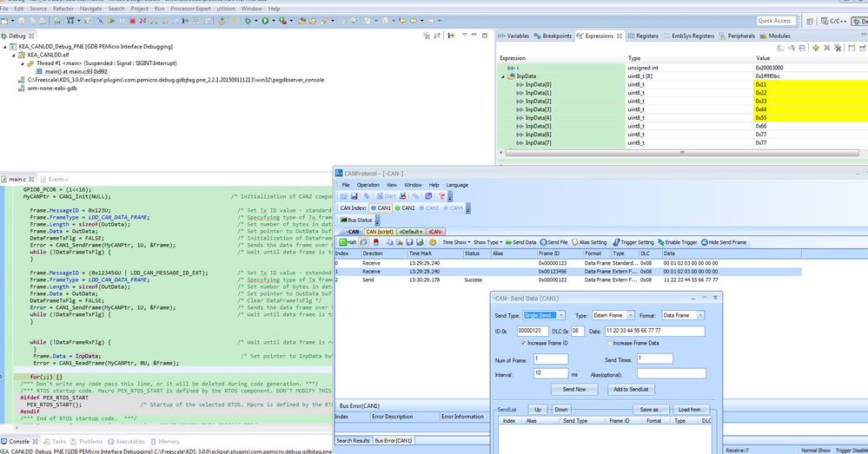Resume debugging with the green Resume icon
This screenshot has width=868, height=454.
point(111,21)
